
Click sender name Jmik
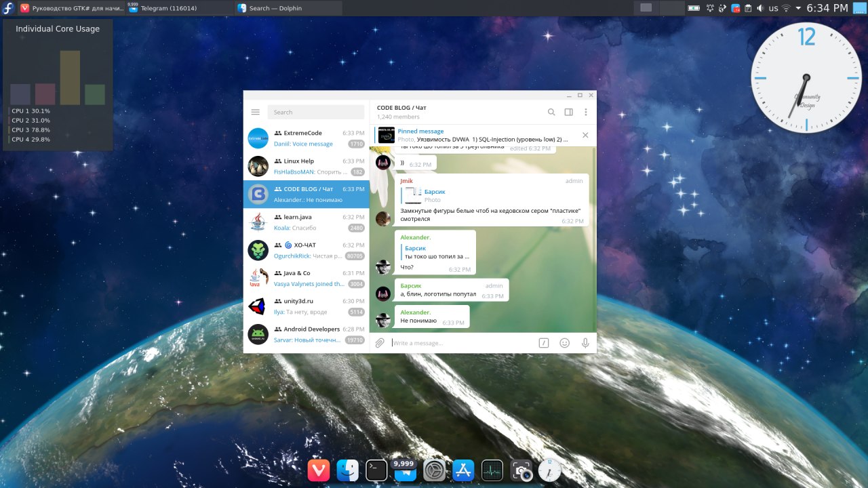point(406,181)
